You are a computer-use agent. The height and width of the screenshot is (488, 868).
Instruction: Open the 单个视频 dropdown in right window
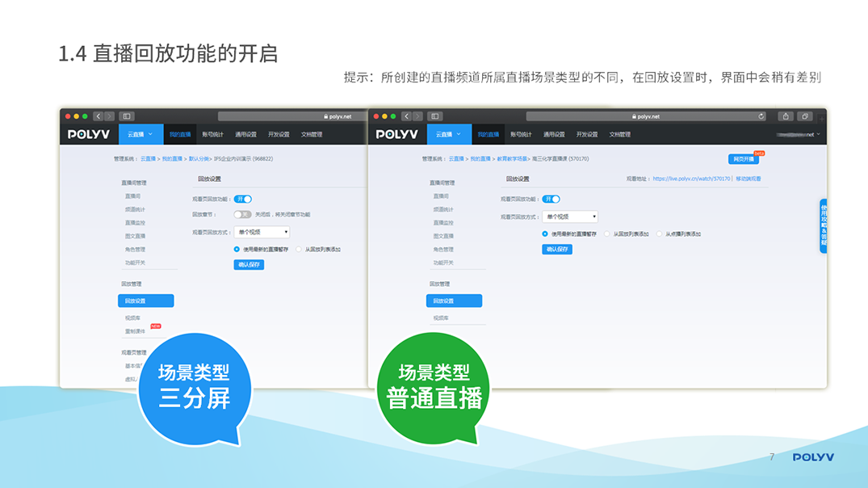(570, 217)
